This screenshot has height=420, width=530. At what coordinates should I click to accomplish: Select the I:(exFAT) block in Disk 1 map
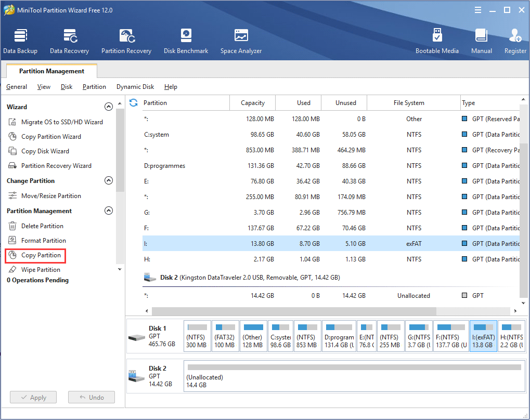pos(483,336)
